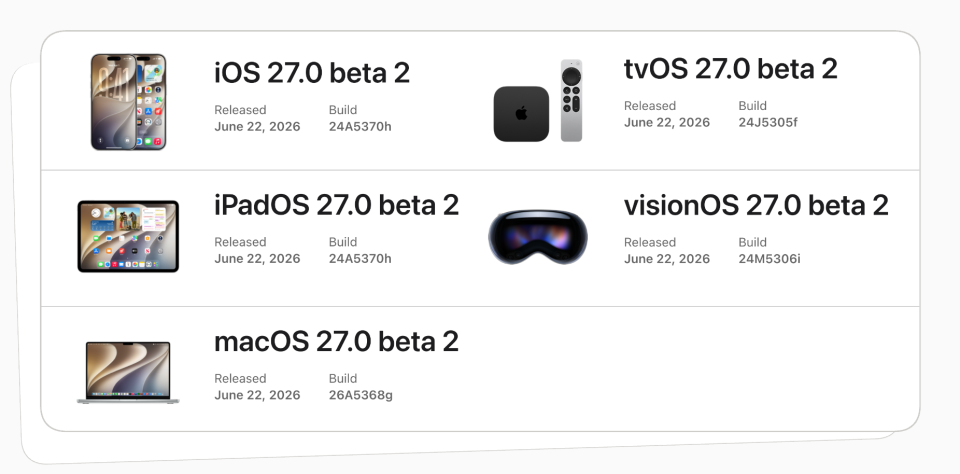Select iOS build number 24A5370h
Viewport: 960px width, 474px height.
point(360,127)
